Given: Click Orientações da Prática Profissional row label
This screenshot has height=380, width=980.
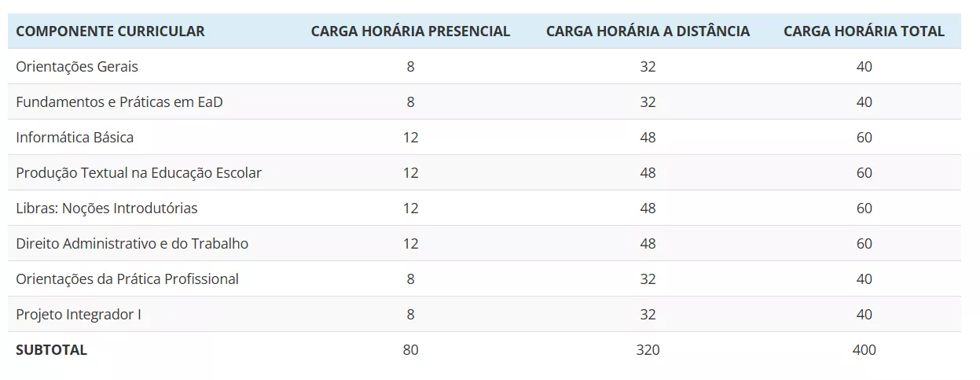Looking at the screenshot, I should 127,279.
